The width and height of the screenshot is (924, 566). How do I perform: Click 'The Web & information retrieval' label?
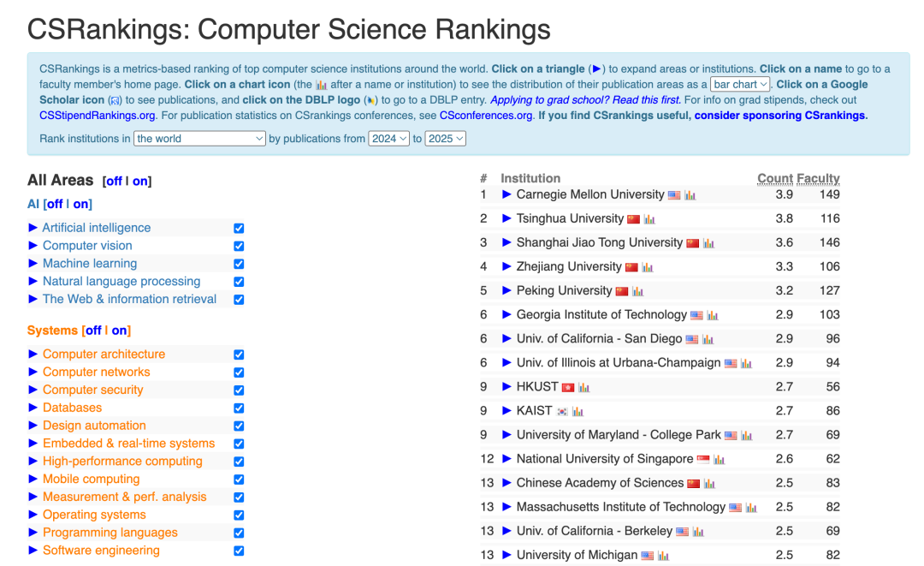coord(130,300)
